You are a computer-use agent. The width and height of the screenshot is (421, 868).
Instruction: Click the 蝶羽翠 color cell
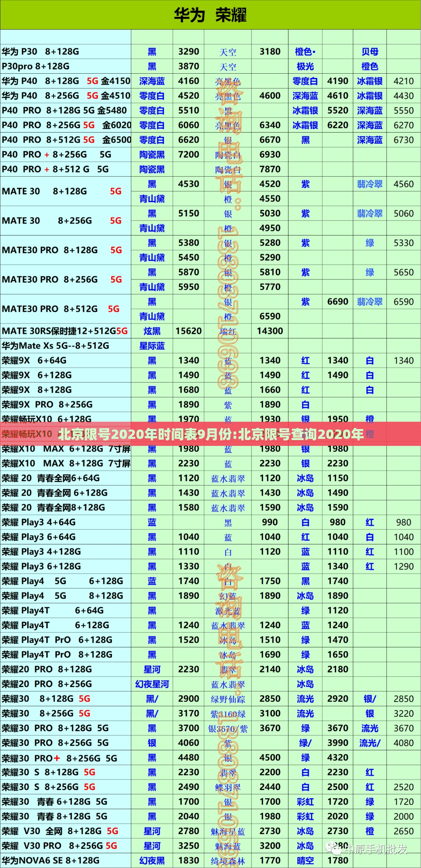(228, 787)
